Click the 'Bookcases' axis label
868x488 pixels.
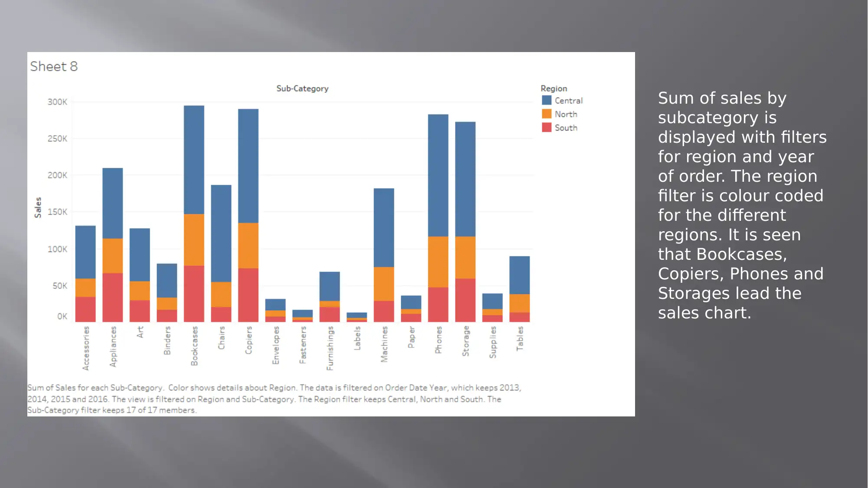coord(194,346)
